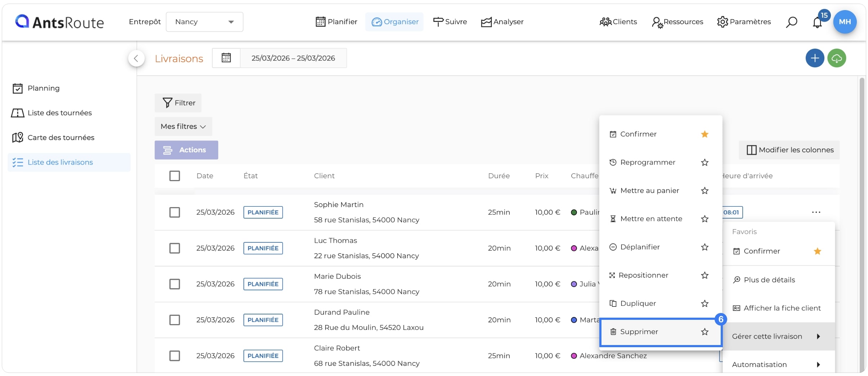Click the notification bell icon

[817, 22]
